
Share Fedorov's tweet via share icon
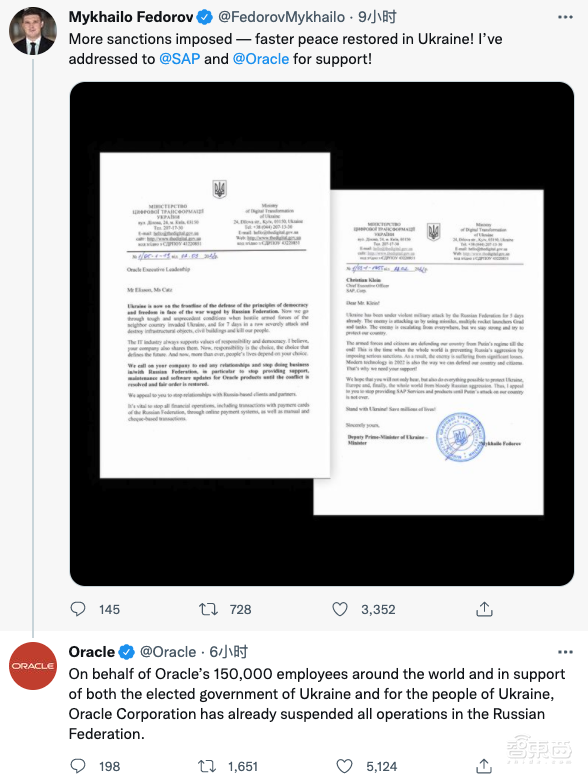point(484,609)
